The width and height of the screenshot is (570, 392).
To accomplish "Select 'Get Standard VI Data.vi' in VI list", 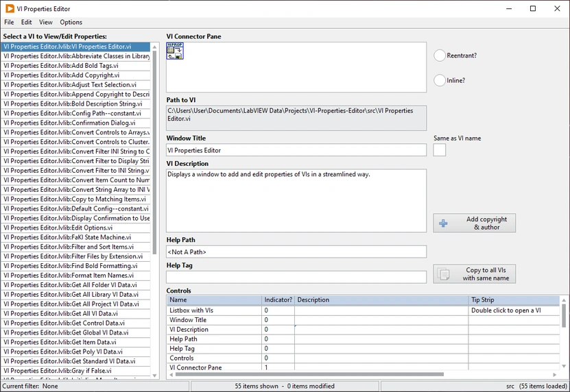I will click(x=75, y=361).
